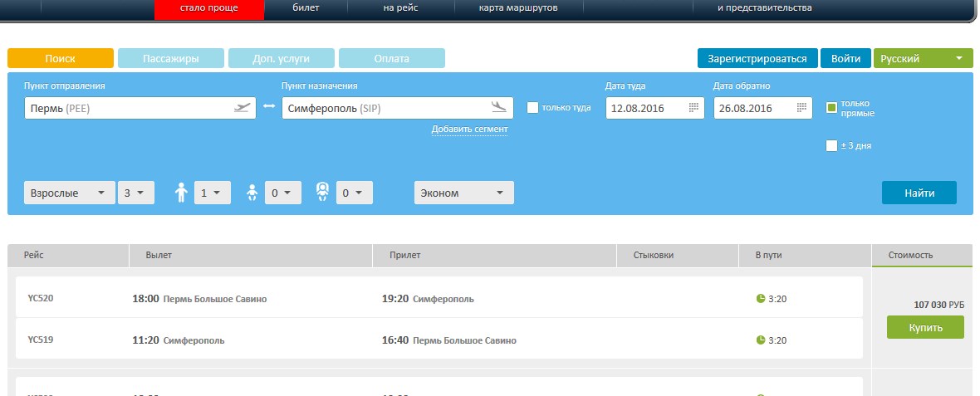Switch to the 'Пассажиры' step tab
The width and height of the screenshot is (980, 396).
point(170,59)
